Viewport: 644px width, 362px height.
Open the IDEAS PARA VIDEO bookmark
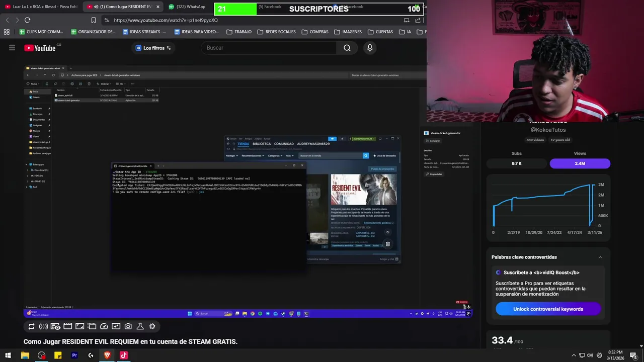[x=196, y=32]
